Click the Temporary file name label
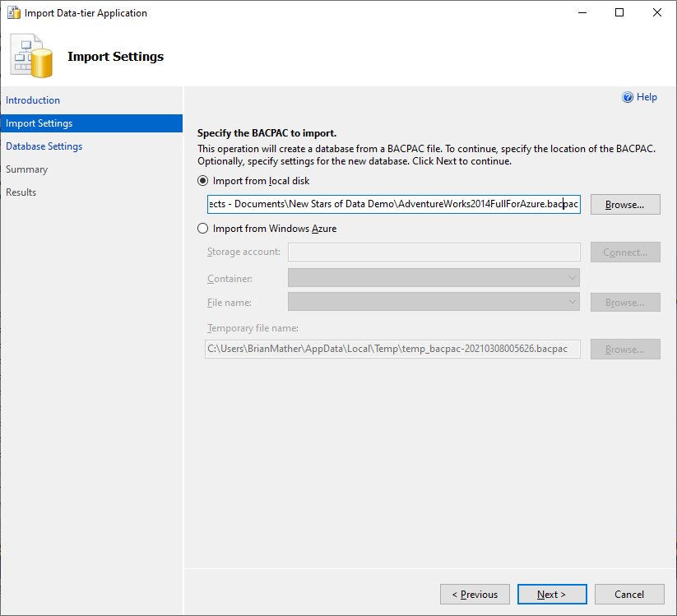This screenshot has height=616, width=677. [253, 328]
